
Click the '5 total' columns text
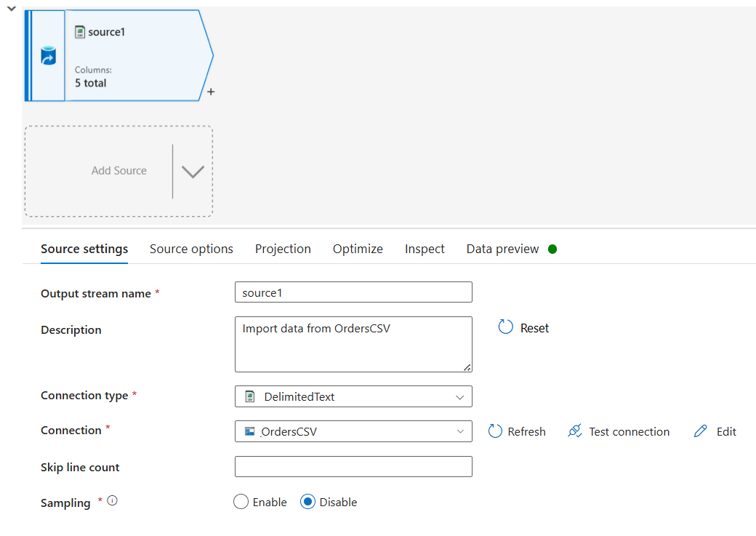91,83
